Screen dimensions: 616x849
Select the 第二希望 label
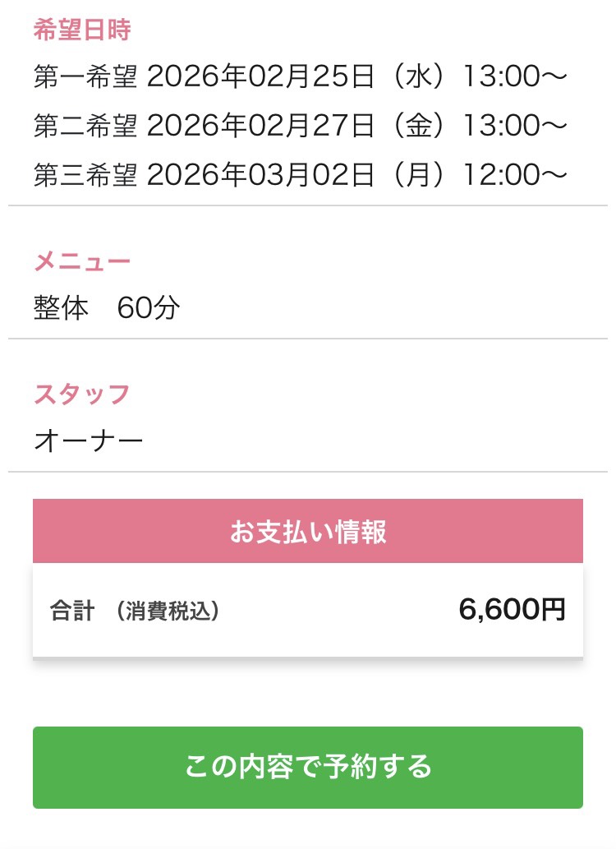(x=85, y=126)
